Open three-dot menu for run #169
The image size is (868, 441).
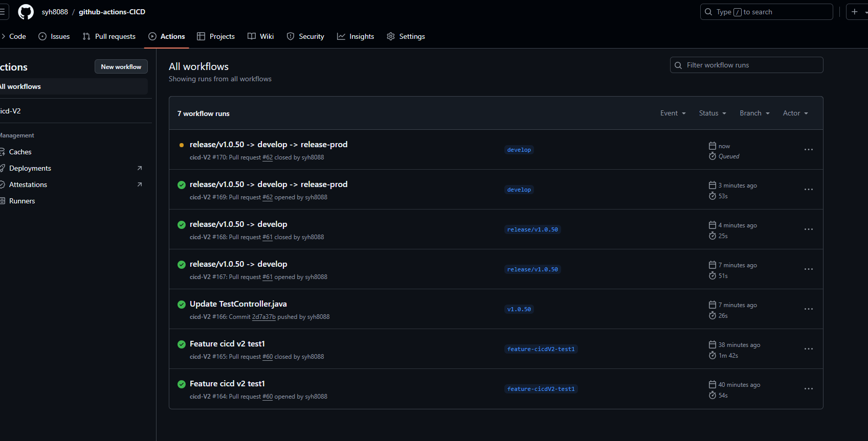click(809, 190)
